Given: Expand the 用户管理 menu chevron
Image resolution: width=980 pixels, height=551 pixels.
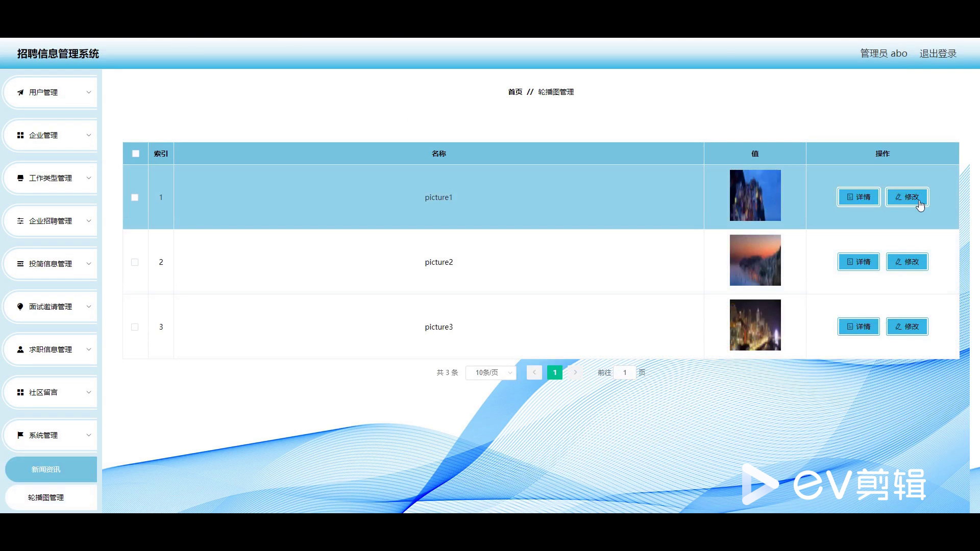Looking at the screenshot, I should pos(89,92).
